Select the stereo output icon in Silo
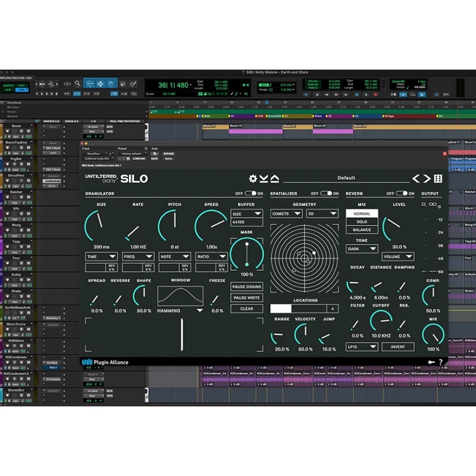This screenshot has height=476, width=476. click(433, 204)
